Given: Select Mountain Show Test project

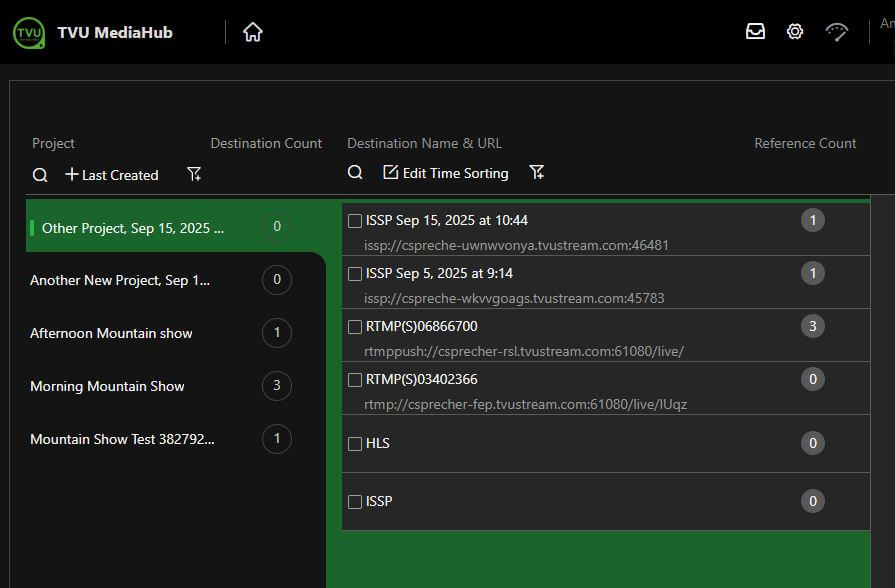Looking at the screenshot, I should (x=122, y=439).
